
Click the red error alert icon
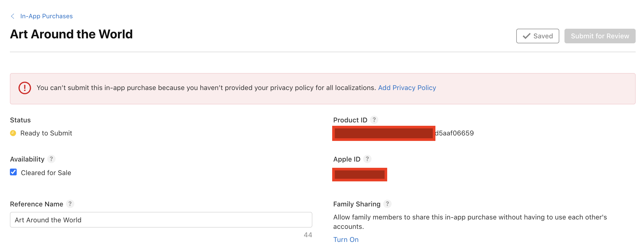(25, 88)
